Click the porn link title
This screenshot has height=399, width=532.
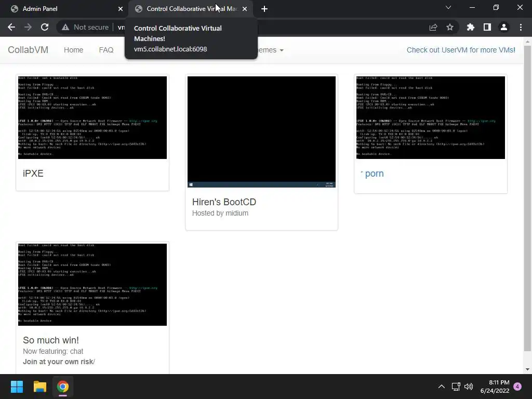coord(372,174)
